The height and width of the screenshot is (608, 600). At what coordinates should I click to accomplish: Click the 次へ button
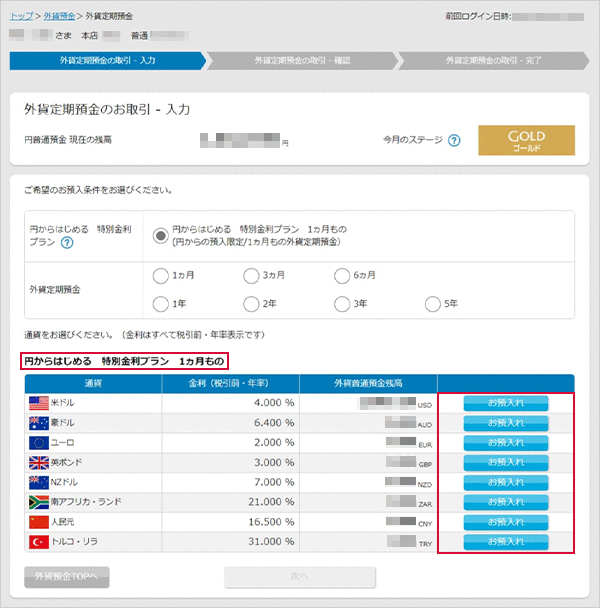[300, 577]
